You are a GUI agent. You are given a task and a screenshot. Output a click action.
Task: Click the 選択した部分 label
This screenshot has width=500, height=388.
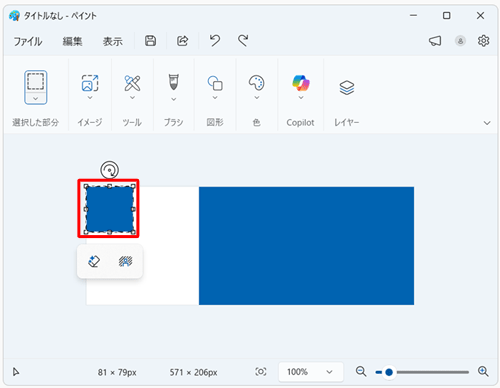tap(36, 123)
